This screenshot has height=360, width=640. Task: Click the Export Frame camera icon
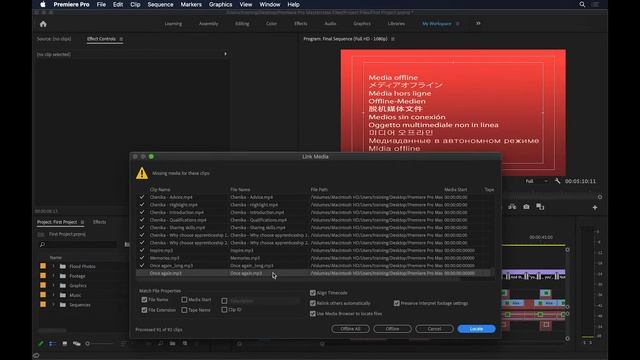(526, 207)
